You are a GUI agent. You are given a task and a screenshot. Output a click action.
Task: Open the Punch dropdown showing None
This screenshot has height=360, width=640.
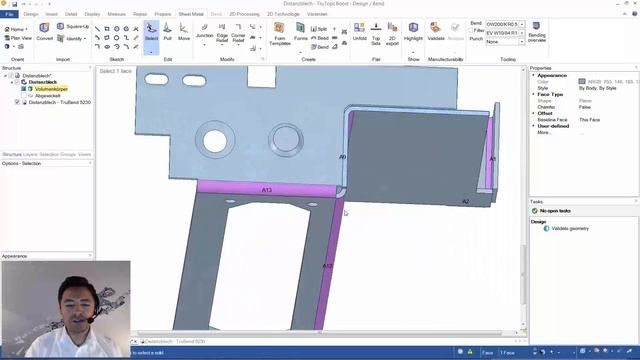522,42
